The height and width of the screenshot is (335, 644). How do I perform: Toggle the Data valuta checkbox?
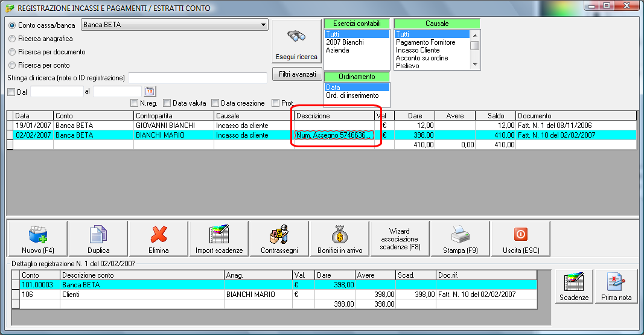click(x=167, y=103)
